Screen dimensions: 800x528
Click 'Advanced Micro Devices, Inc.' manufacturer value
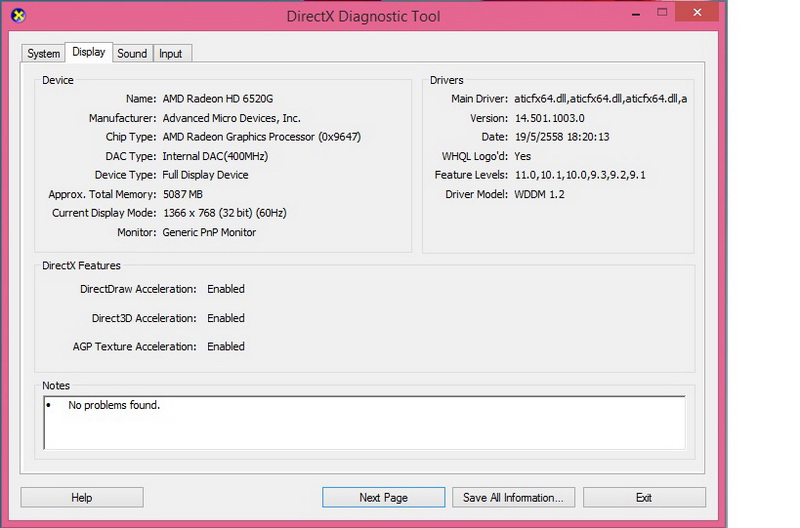click(232, 118)
